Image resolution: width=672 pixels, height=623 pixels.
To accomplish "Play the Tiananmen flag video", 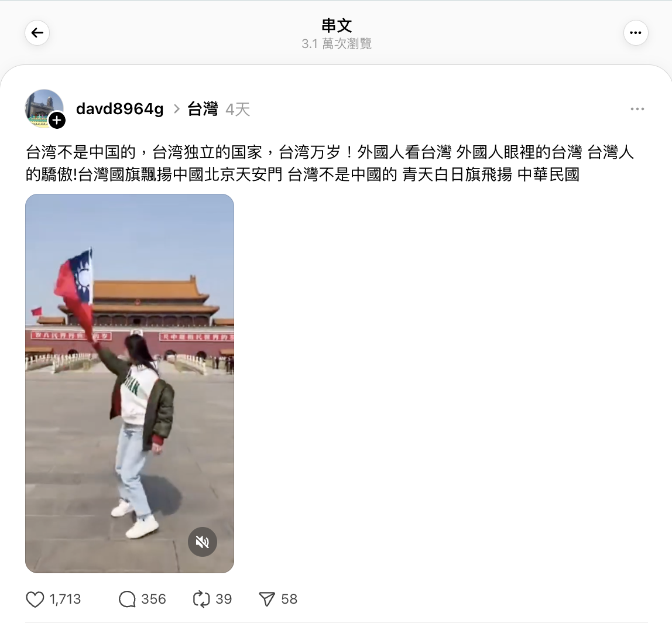I will click(129, 384).
